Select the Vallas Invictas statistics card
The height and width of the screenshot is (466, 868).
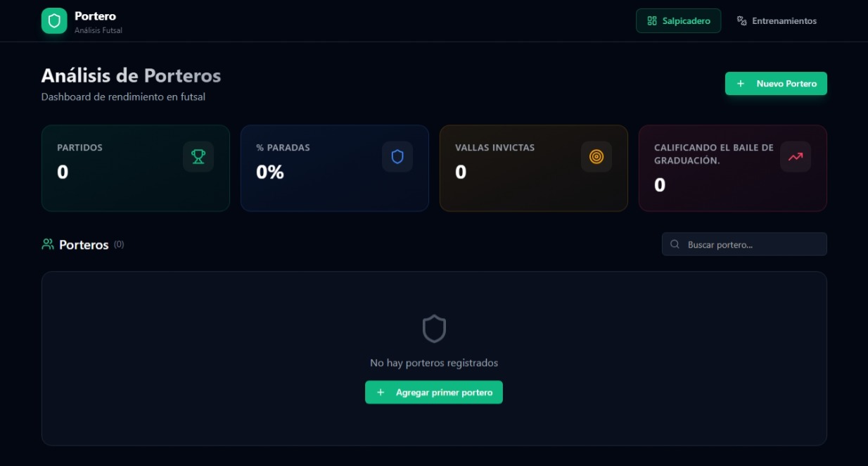pyautogui.click(x=534, y=168)
